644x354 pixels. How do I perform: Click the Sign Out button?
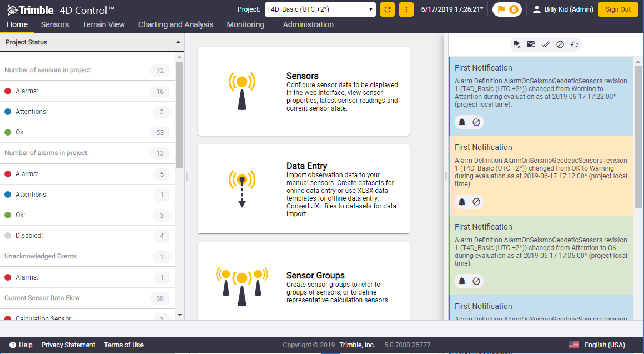[x=618, y=9]
